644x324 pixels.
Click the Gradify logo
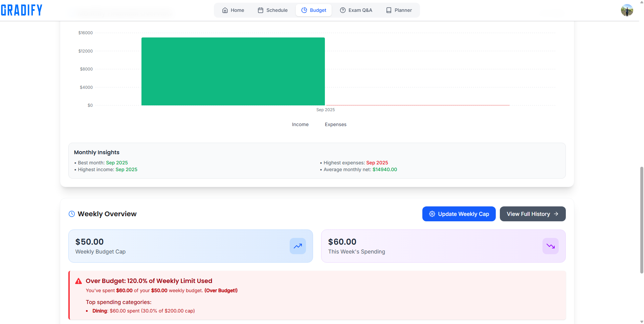[x=22, y=10]
